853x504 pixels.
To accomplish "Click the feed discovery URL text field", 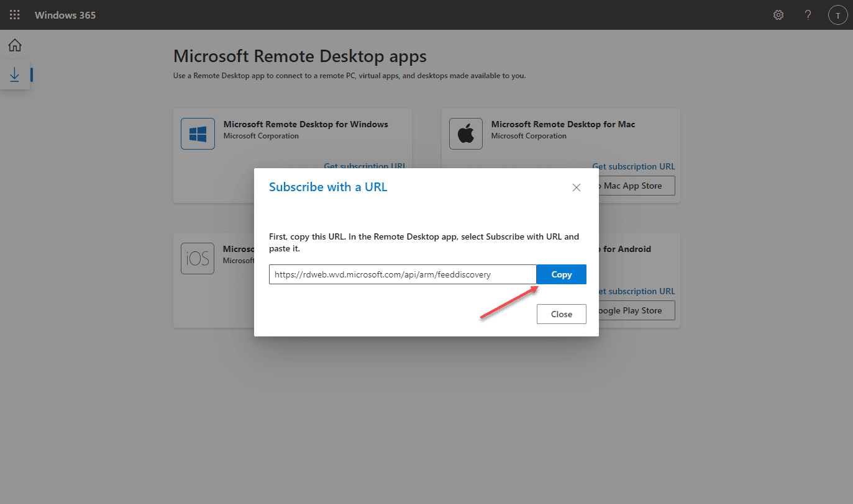I will pos(402,274).
